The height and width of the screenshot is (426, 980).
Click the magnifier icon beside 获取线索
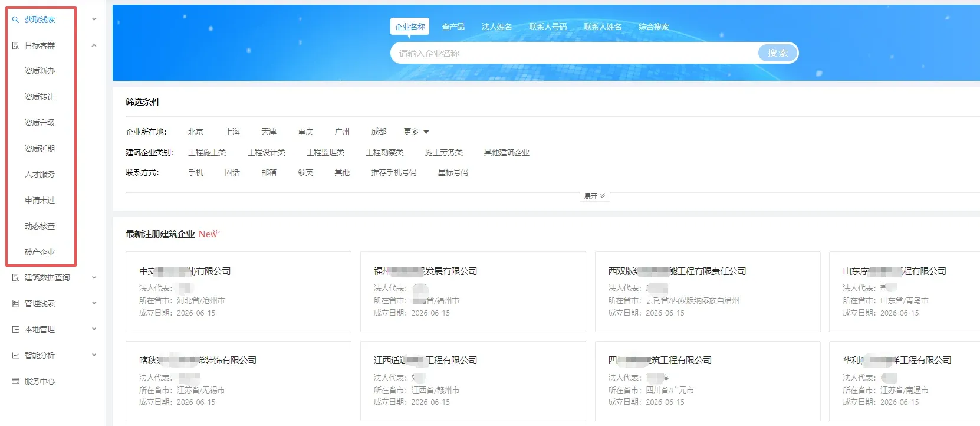tap(16, 19)
